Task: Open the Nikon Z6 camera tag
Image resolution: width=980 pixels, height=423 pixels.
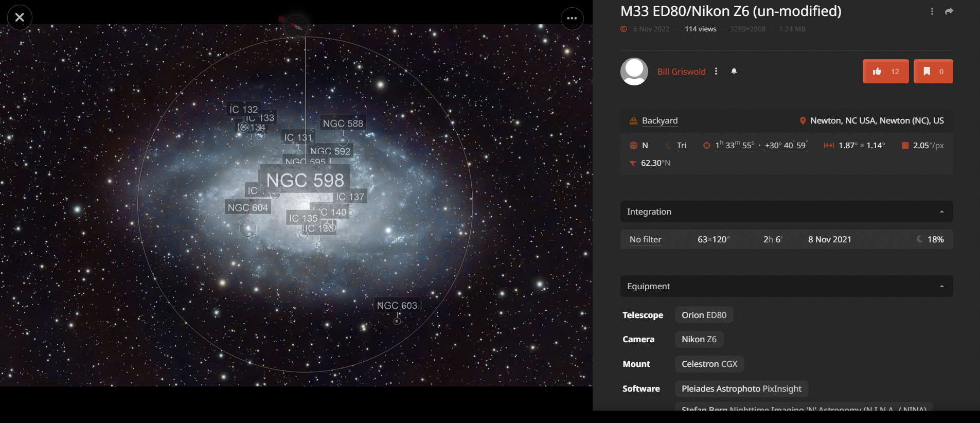Action: tap(699, 339)
